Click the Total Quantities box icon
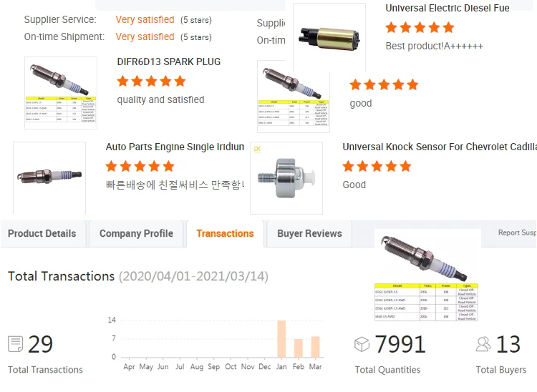This screenshot has height=392, width=537. click(362, 344)
